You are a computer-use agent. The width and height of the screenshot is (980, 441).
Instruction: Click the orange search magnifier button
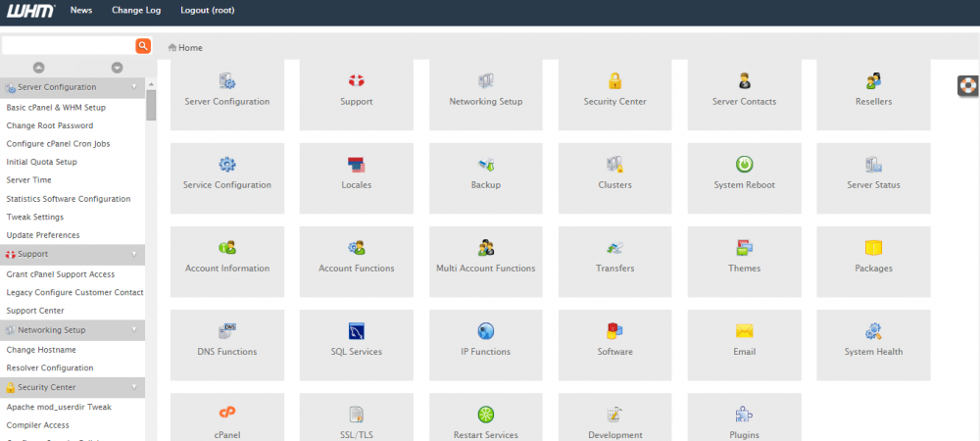[x=143, y=46]
